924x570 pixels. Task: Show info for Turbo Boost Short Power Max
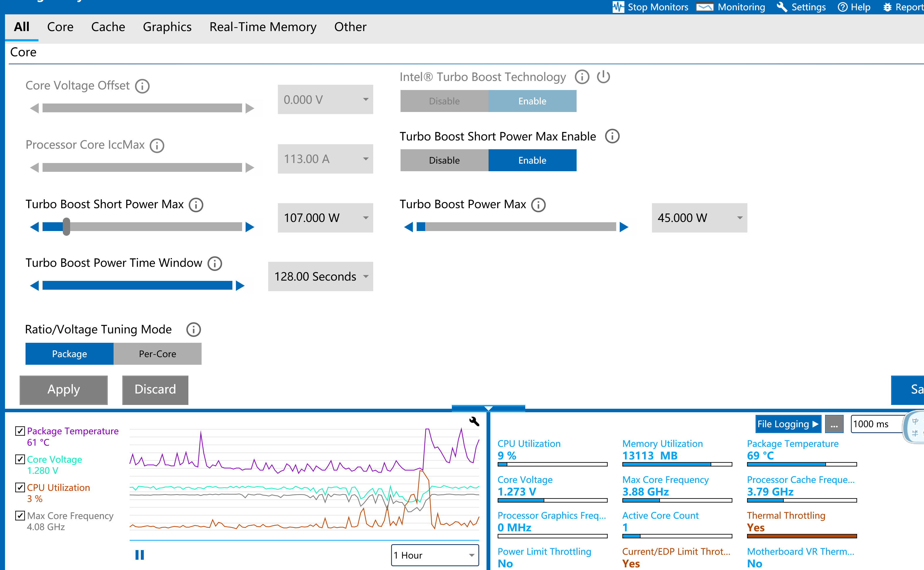pyautogui.click(x=196, y=205)
